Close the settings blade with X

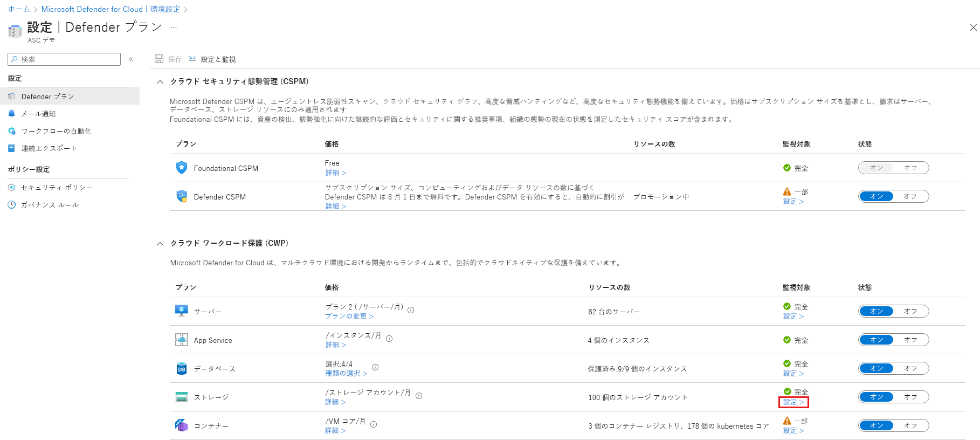tap(973, 27)
